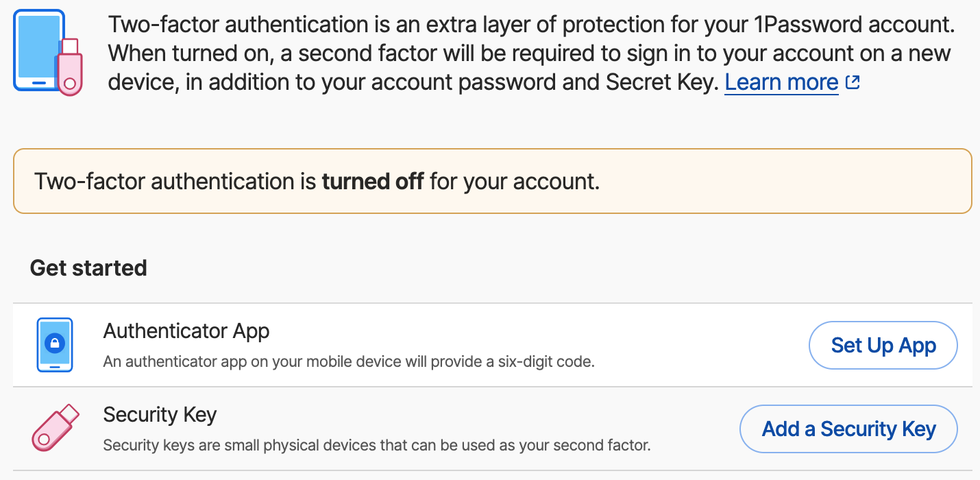Viewport: 980px width, 480px height.
Task: Select the Authenticator App title
Action: point(186,331)
